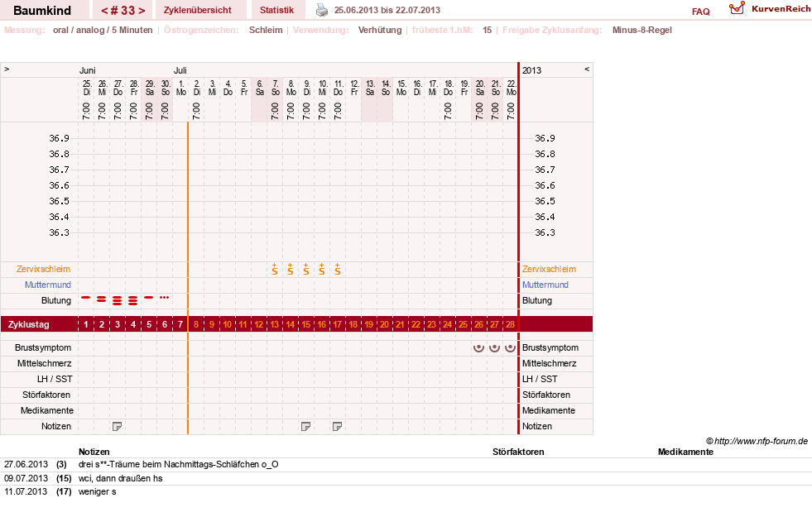
Task: Click the breast symptom icon on day 26
Action: pos(479,347)
